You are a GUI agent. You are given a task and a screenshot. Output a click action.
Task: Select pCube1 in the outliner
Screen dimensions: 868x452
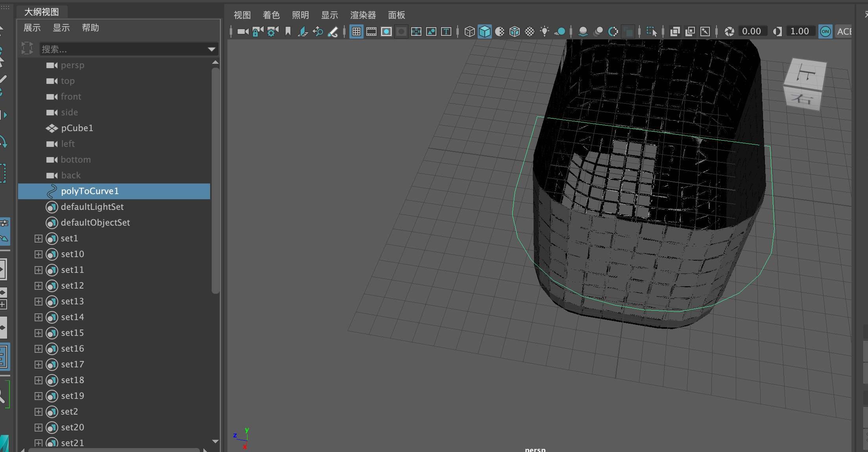point(77,128)
